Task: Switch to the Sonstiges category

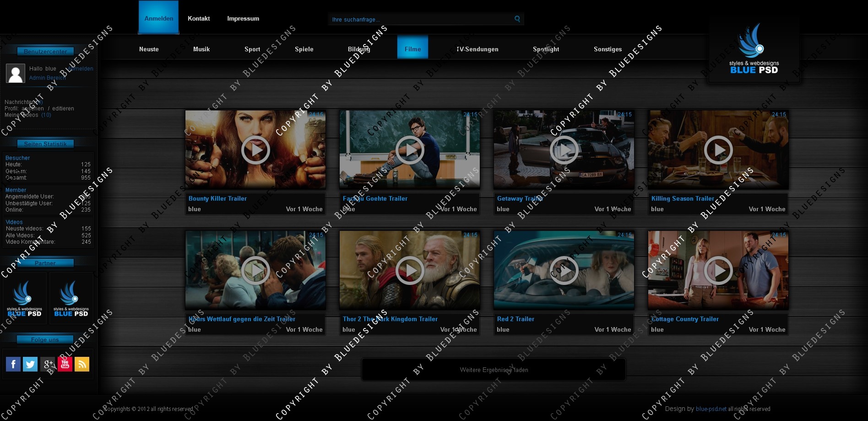Action: click(x=608, y=49)
